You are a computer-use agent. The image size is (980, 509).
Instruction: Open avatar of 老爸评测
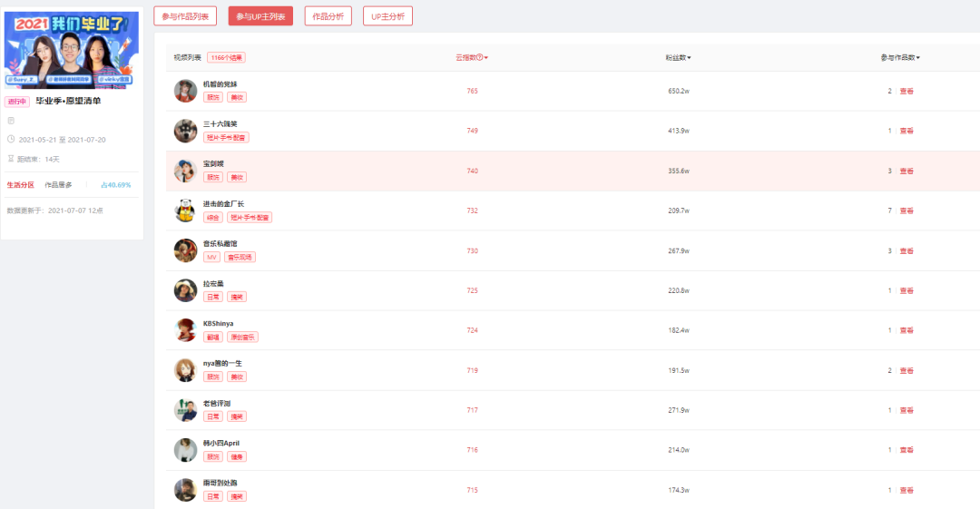(x=186, y=410)
